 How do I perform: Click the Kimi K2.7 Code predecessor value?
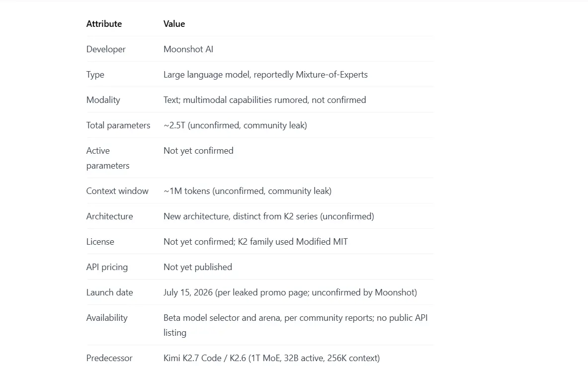point(271,358)
